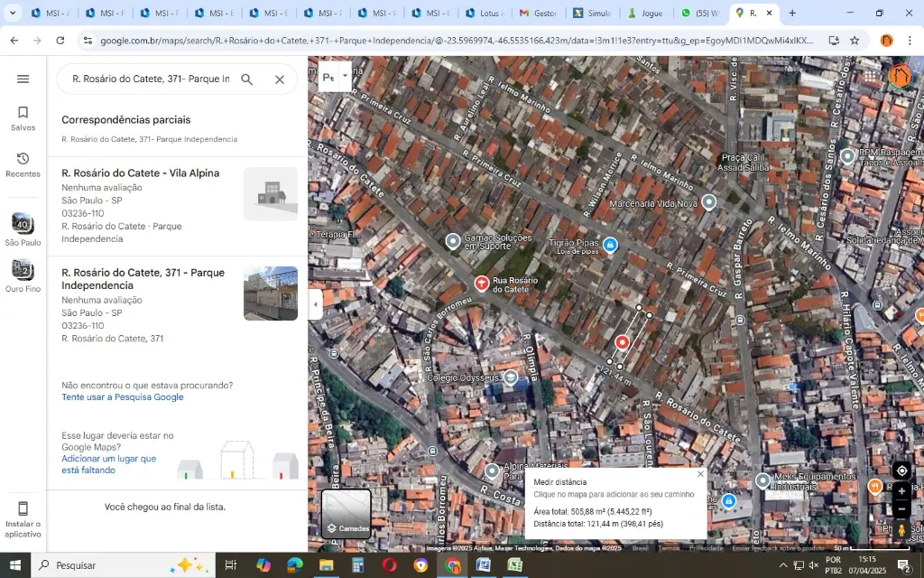Click Instalar o aplicativo icon
The width and height of the screenshot is (924, 578).
(23, 519)
